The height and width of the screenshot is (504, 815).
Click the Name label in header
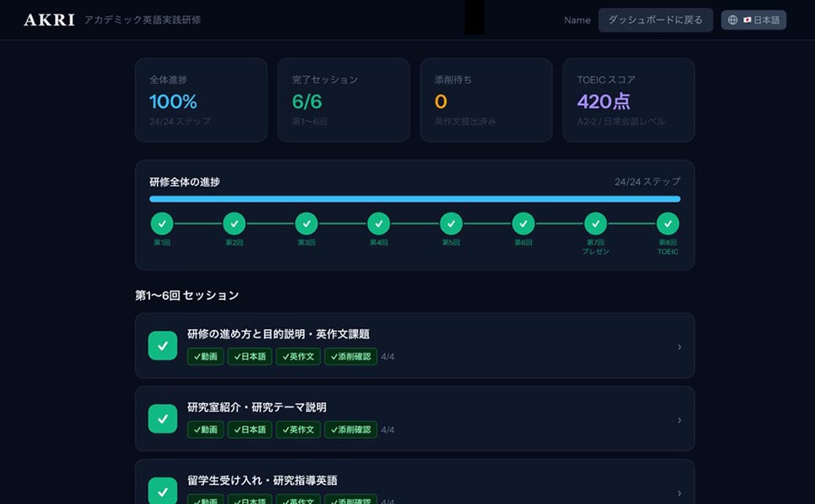coord(577,20)
